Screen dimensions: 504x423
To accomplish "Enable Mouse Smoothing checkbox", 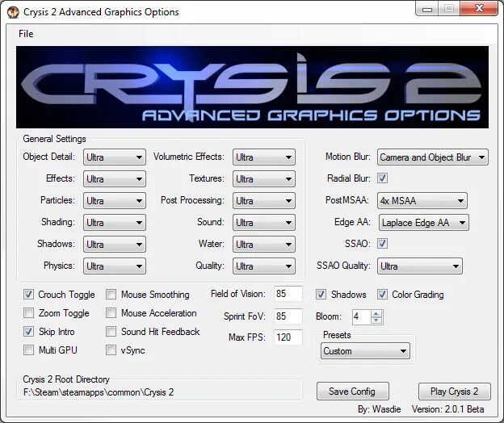I will click(x=111, y=294).
